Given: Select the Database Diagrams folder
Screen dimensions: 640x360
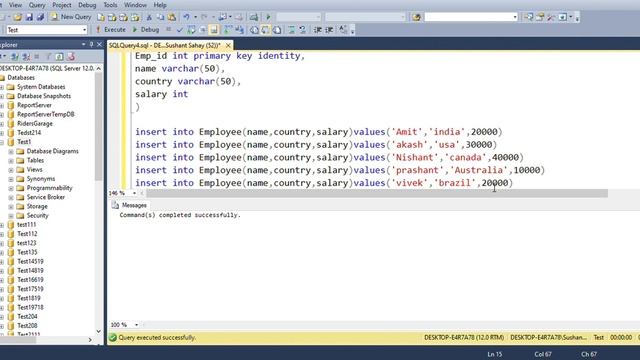Looking at the screenshot, I should click(x=52, y=151).
